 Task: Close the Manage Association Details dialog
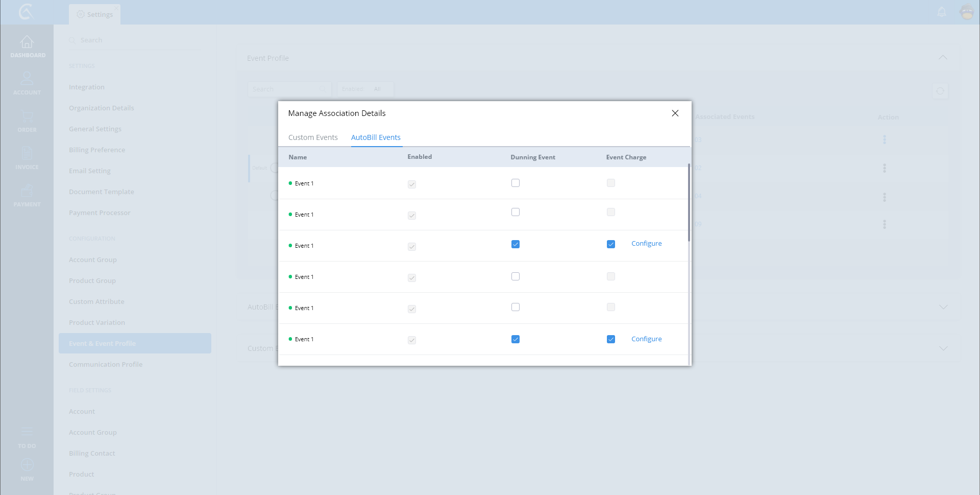[x=675, y=113]
